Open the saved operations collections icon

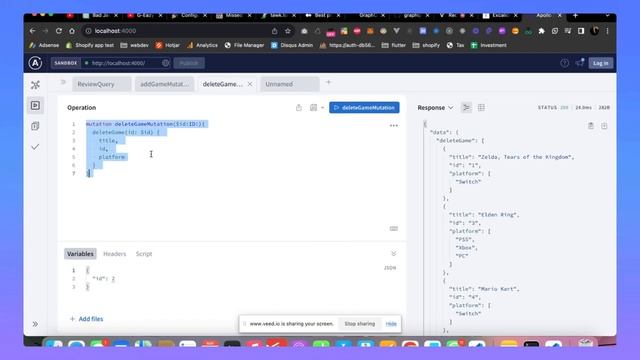click(36, 126)
